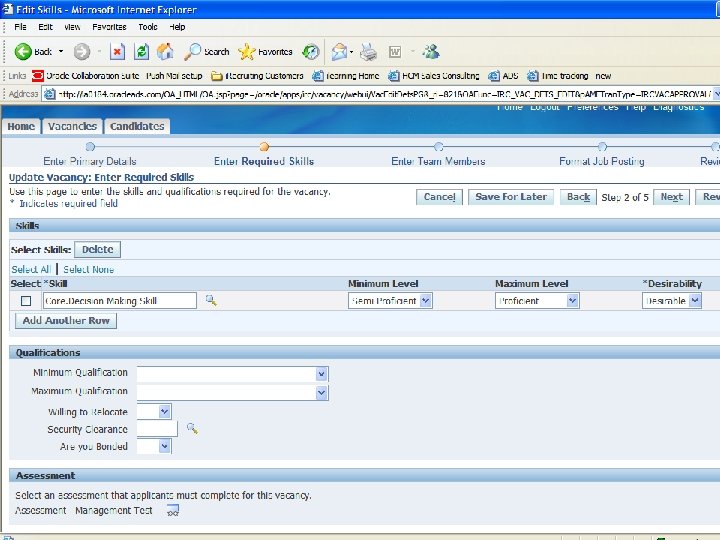Click the browser Back arrow icon
Viewport: 720px width, 540px height.
[22, 51]
